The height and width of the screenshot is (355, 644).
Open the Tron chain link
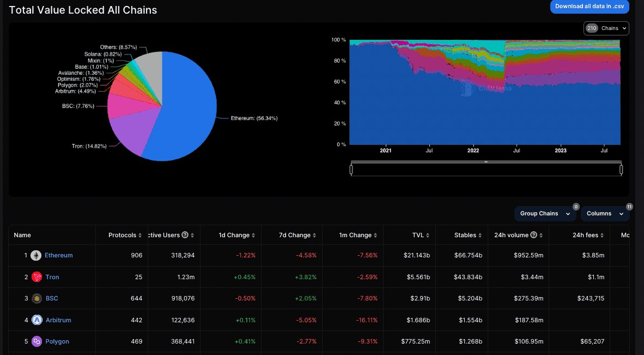point(52,277)
